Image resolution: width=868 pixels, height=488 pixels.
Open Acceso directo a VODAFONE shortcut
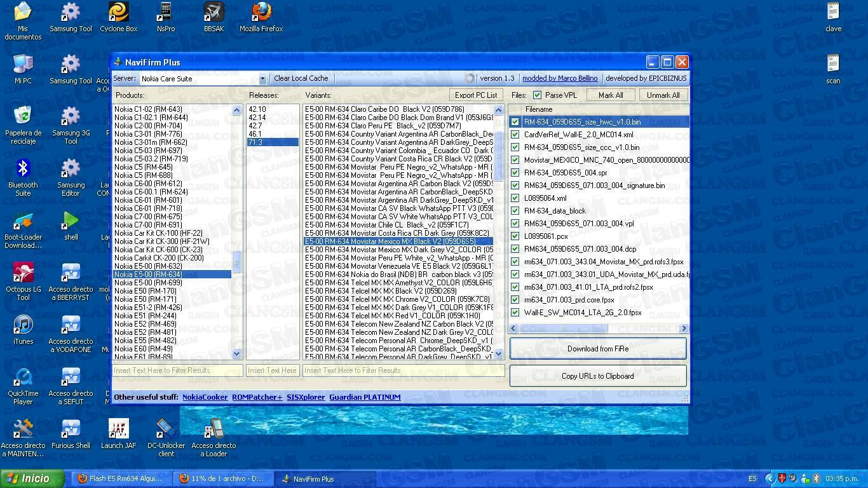pyautogui.click(x=71, y=334)
